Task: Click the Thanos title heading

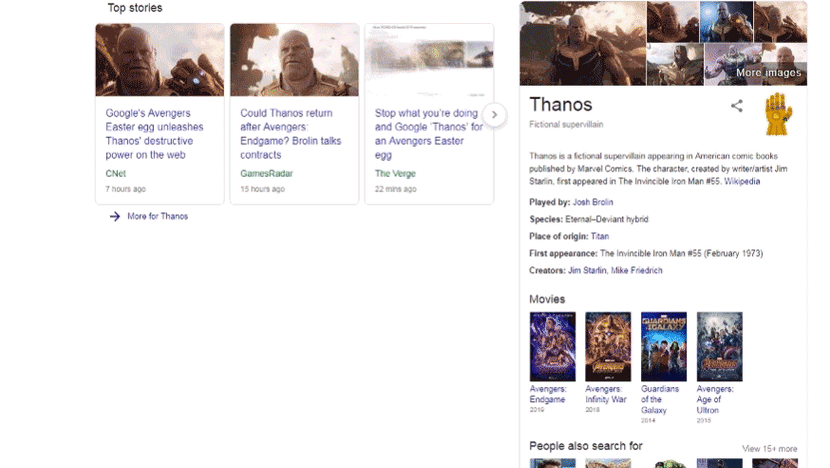Action: point(561,105)
